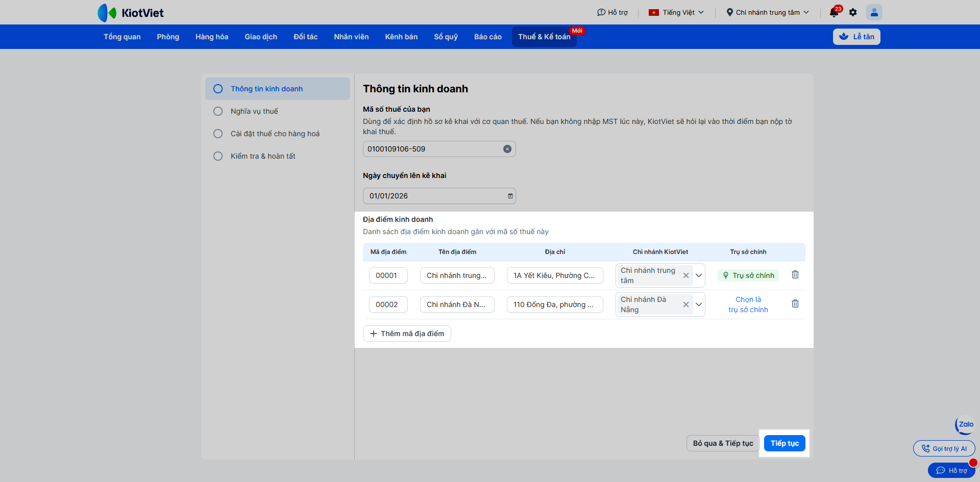Viewport: 980px width, 482px height.
Task: Clear the tax code field
Action: click(507, 149)
